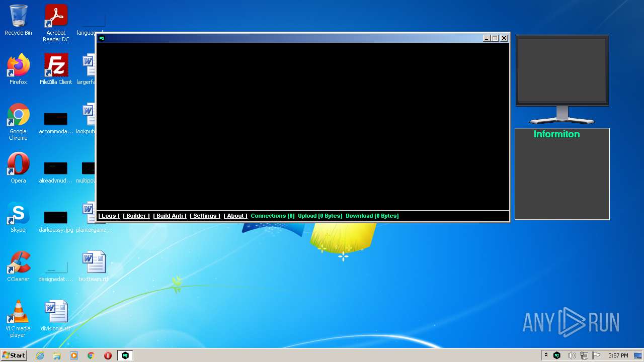This screenshot has width=644, height=362.
Task: Select the accommoda... image file icon
Action: coord(56,122)
